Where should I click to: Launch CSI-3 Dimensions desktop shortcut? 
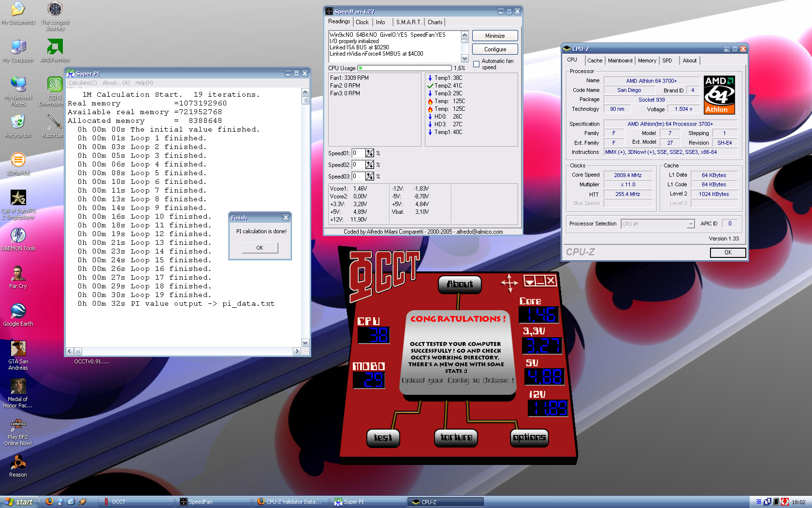(x=52, y=91)
